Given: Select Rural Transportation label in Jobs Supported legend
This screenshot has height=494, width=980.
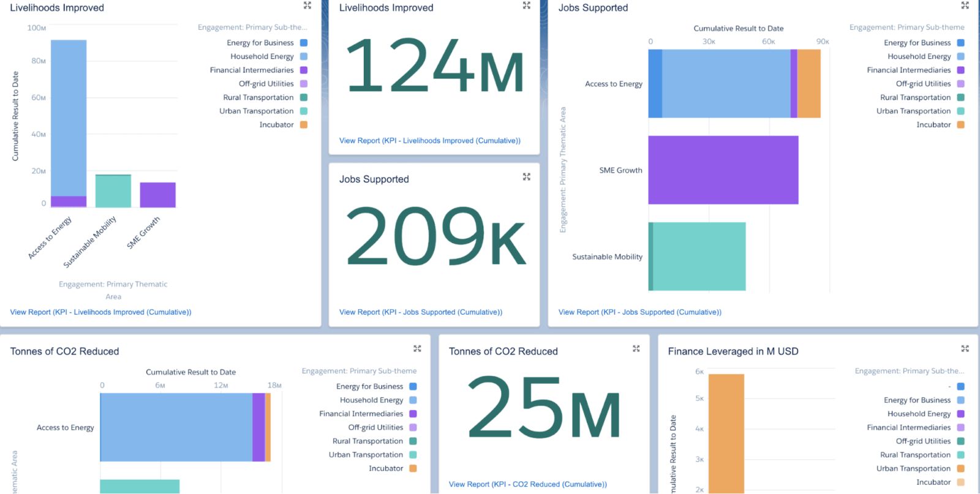Looking at the screenshot, I should 915,97.
